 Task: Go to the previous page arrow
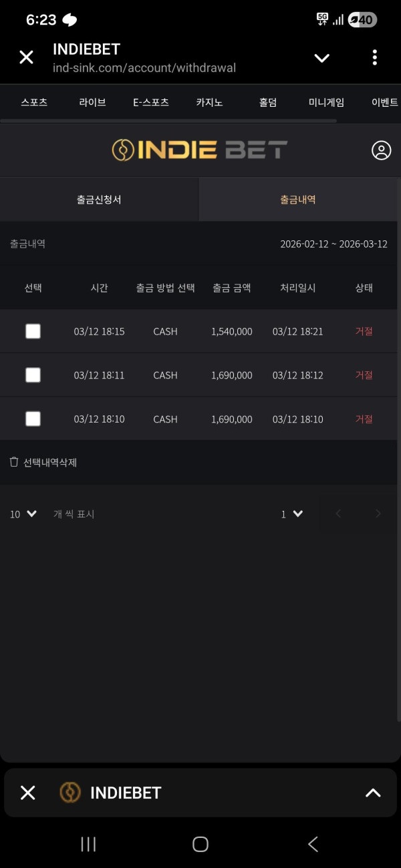pyautogui.click(x=338, y=513)
